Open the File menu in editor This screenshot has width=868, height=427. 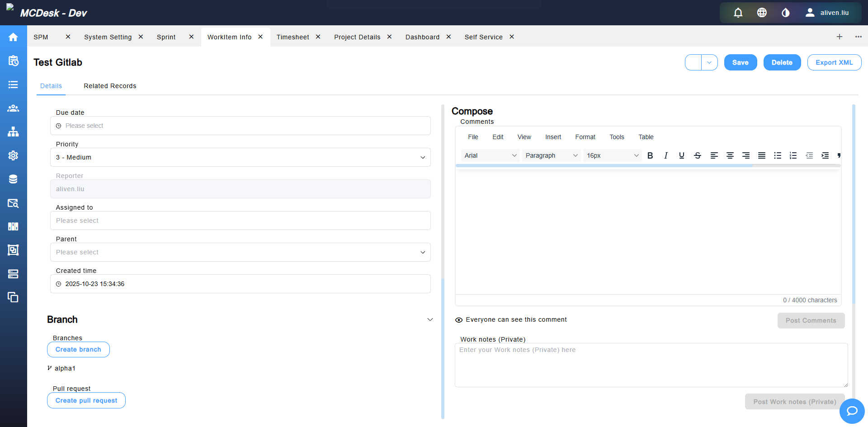coord(473,137)
